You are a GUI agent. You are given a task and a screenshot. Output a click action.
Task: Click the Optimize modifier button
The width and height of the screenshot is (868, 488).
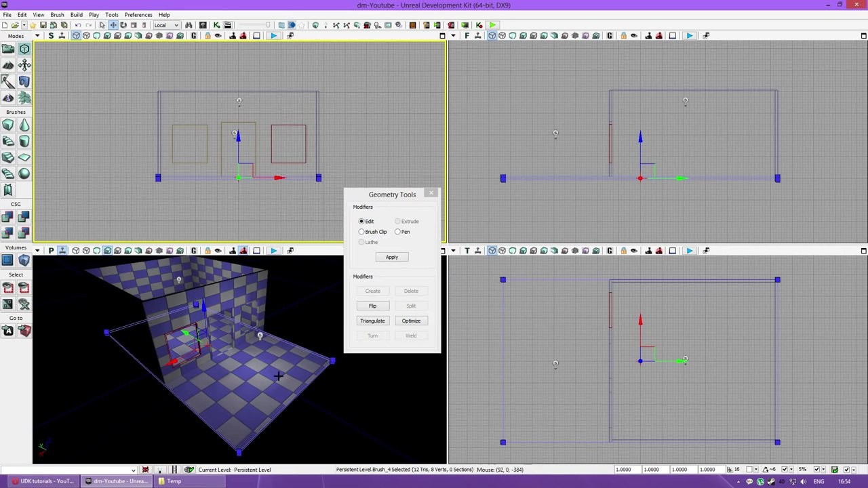[411, 321]
